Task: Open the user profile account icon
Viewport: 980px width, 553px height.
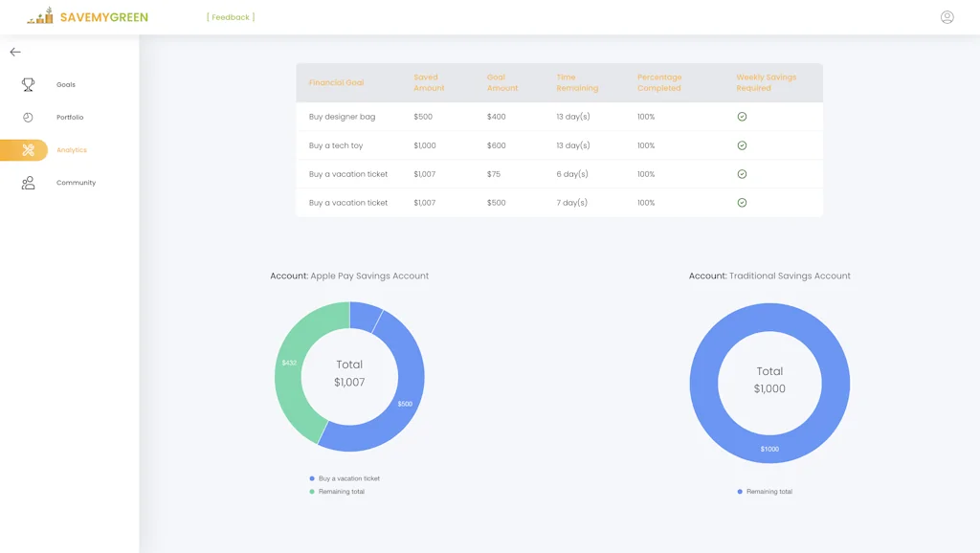Action: pyautogui.click(x=947, y=17)
